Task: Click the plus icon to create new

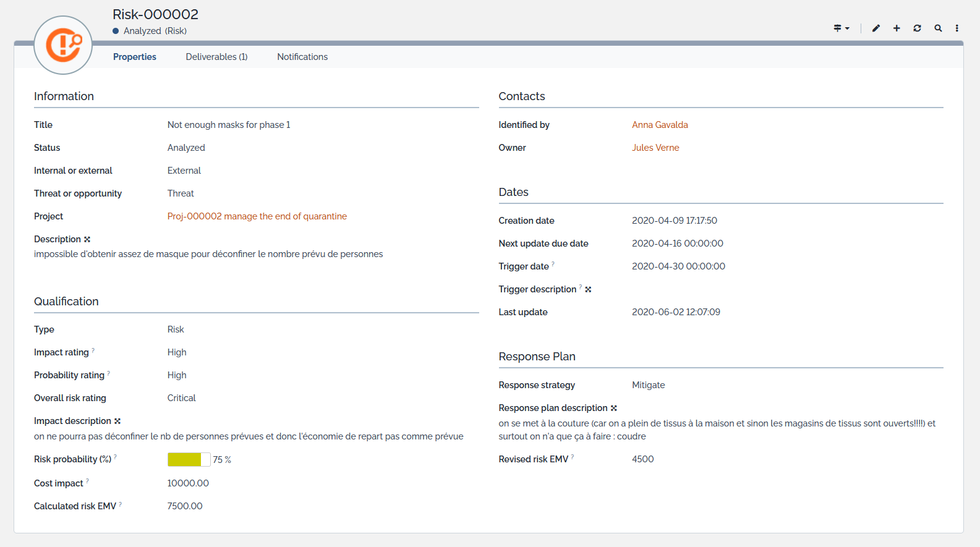Action: coord(897,28)
